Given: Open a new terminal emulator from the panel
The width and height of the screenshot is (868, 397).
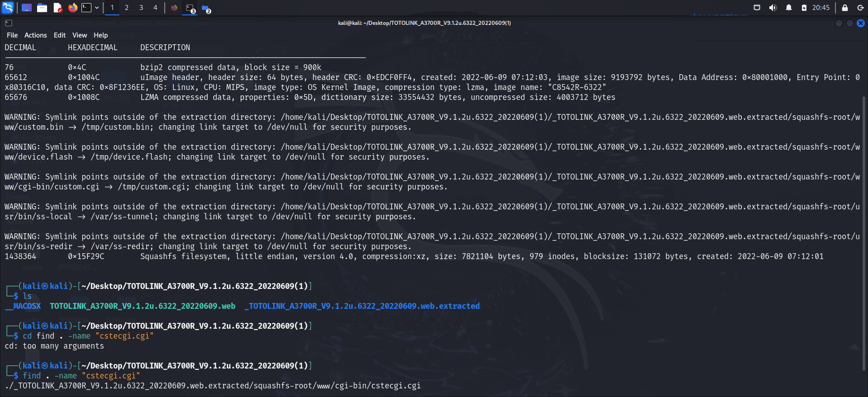Looking at the screenshot, I should point(86,8).
